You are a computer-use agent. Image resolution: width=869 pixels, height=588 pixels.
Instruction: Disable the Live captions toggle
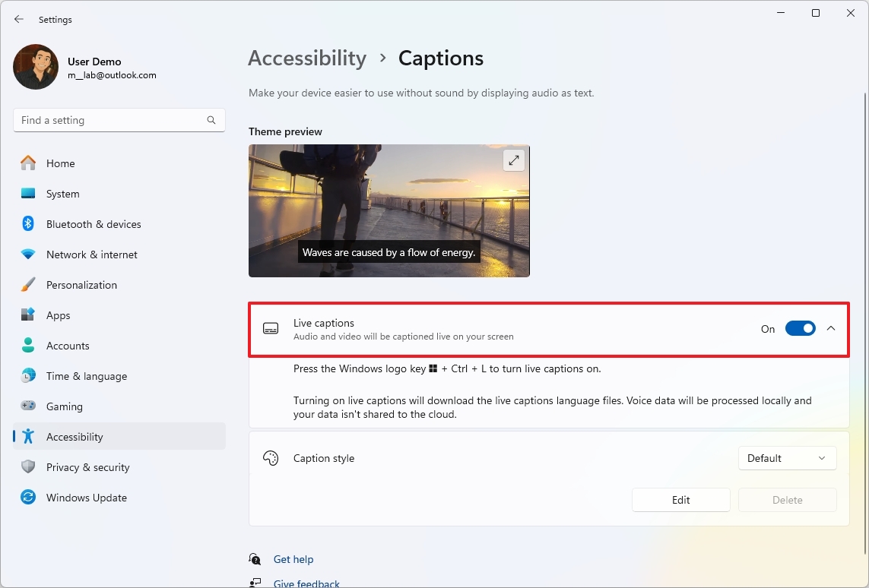[800, 328]
